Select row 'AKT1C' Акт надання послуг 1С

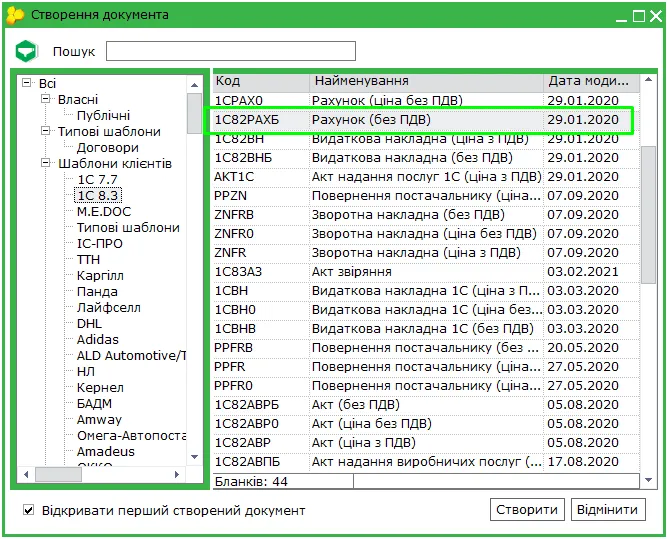426,177
